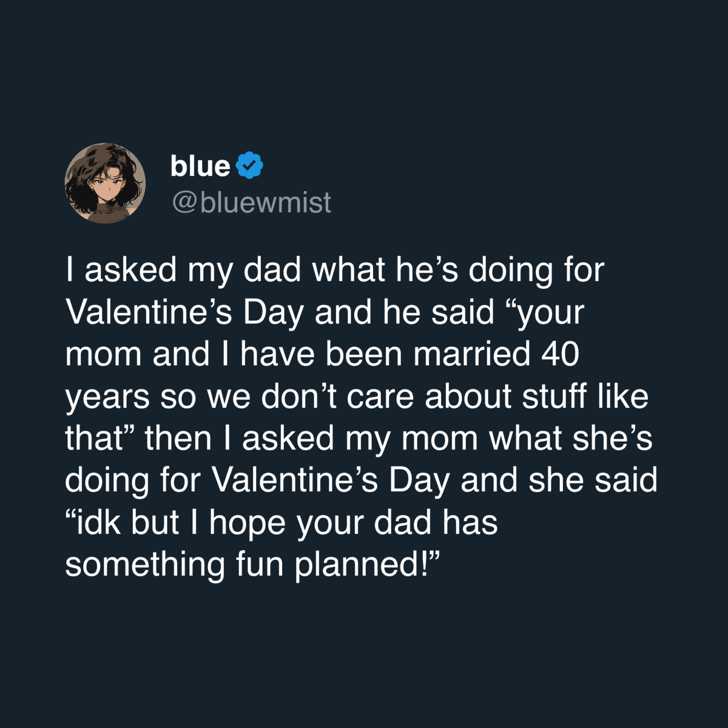
Task: Click the word 'mom' starting third line
Action: 103,354
